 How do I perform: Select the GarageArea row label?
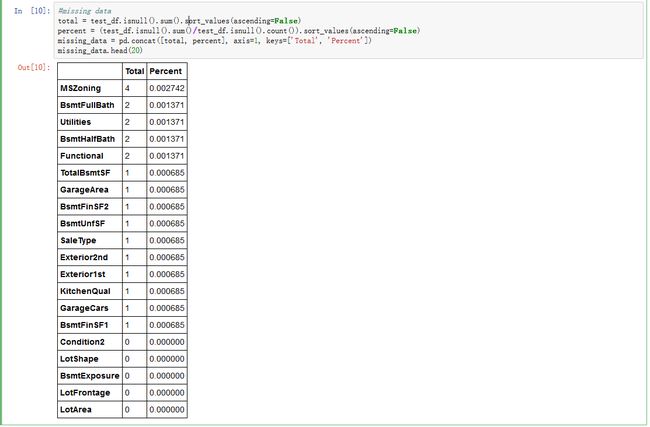(84, 190)
